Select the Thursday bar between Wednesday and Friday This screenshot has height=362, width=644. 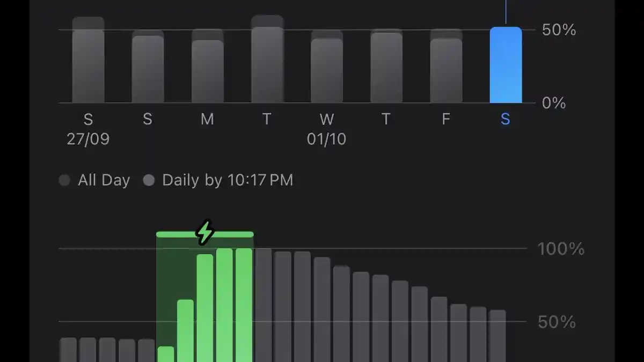pos(386,67)
